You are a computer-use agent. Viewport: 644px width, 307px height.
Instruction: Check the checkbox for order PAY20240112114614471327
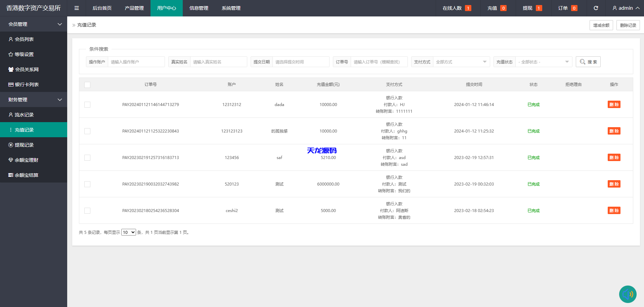click(87, 104)
